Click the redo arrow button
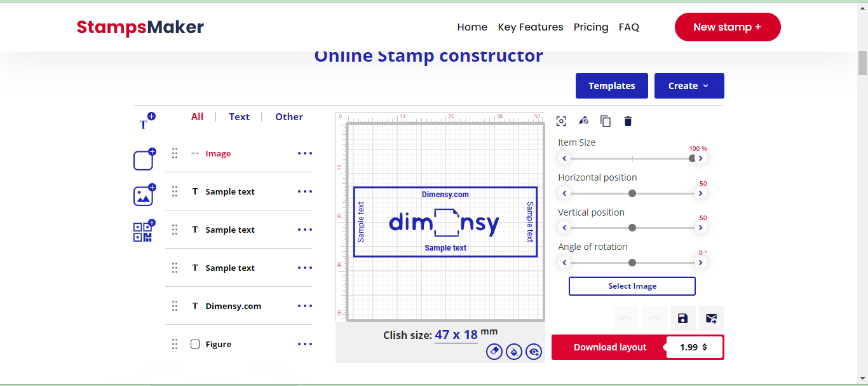This screenshot has width=868, height=386. [654, 319]
